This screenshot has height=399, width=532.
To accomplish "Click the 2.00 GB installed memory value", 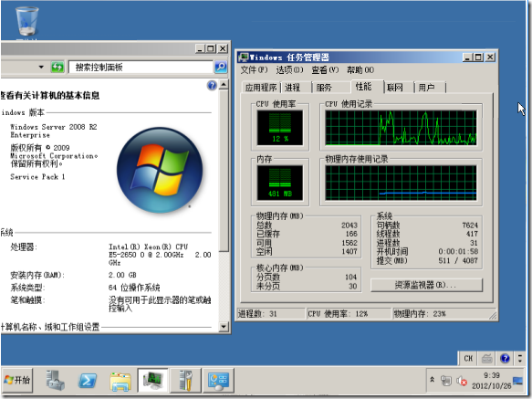I will click(122, 275).
